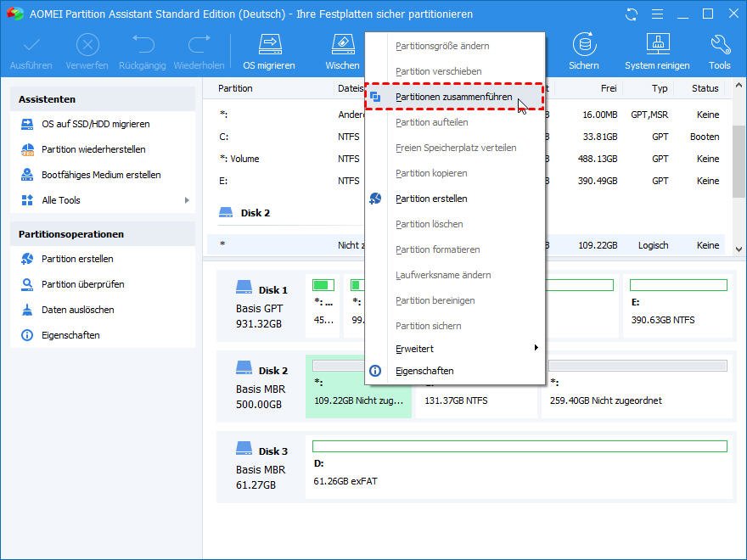
Task: Open the Wischen wipe tool
Action: (343, 53)
